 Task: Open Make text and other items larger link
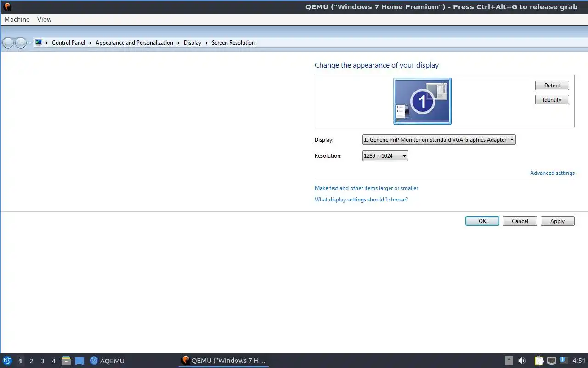click(366, 188)
